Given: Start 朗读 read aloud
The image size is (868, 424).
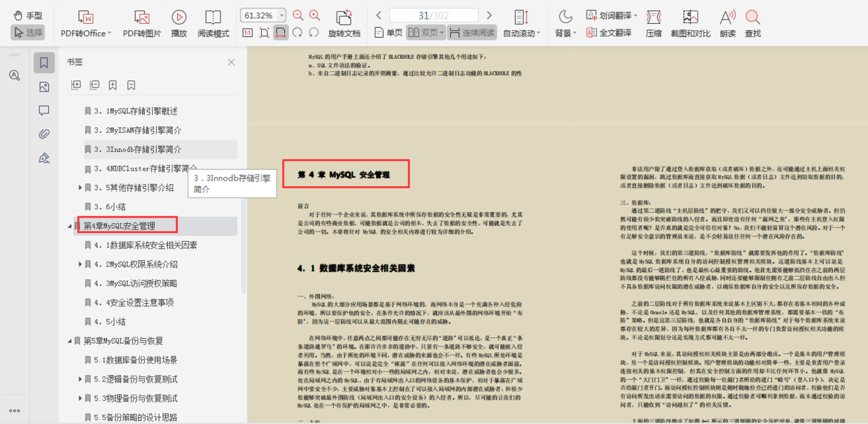Looking at the screenshot, I should tap(728, 24).
